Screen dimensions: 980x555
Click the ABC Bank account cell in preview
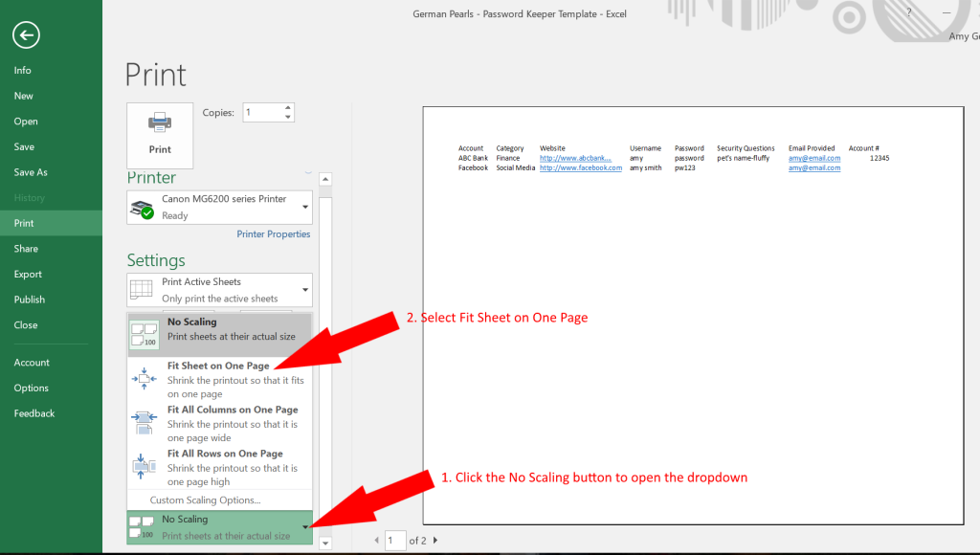tap(473, 158)
